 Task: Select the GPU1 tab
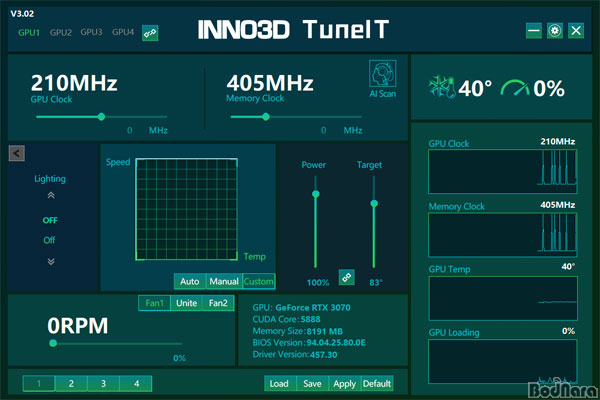[29, 33]
